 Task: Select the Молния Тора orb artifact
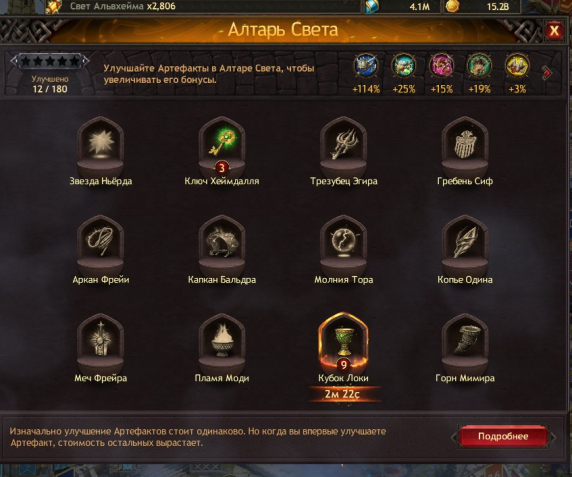(x=343, y=245)
